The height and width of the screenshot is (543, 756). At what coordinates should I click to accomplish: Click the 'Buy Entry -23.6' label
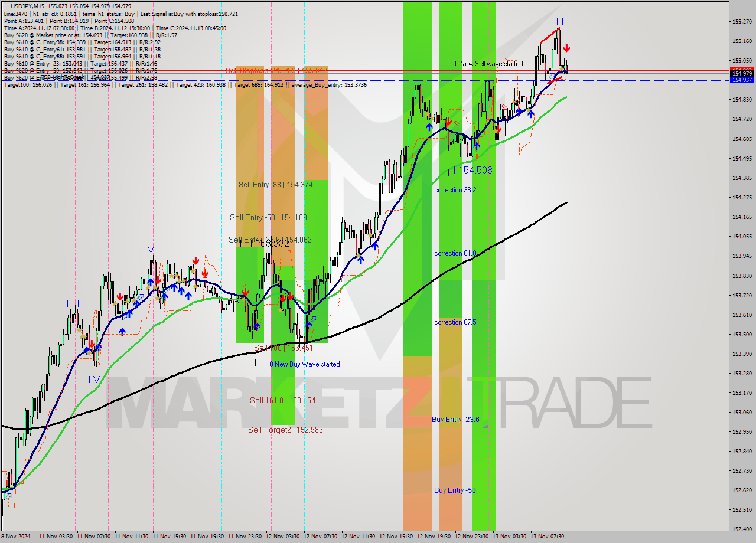(455, 420)
